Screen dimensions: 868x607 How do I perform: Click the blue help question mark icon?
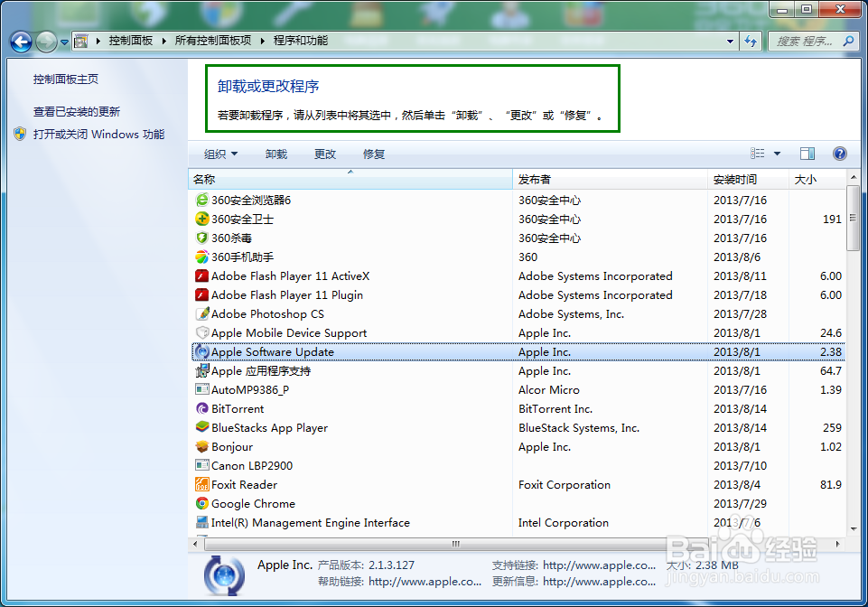(x=840, y=154)
